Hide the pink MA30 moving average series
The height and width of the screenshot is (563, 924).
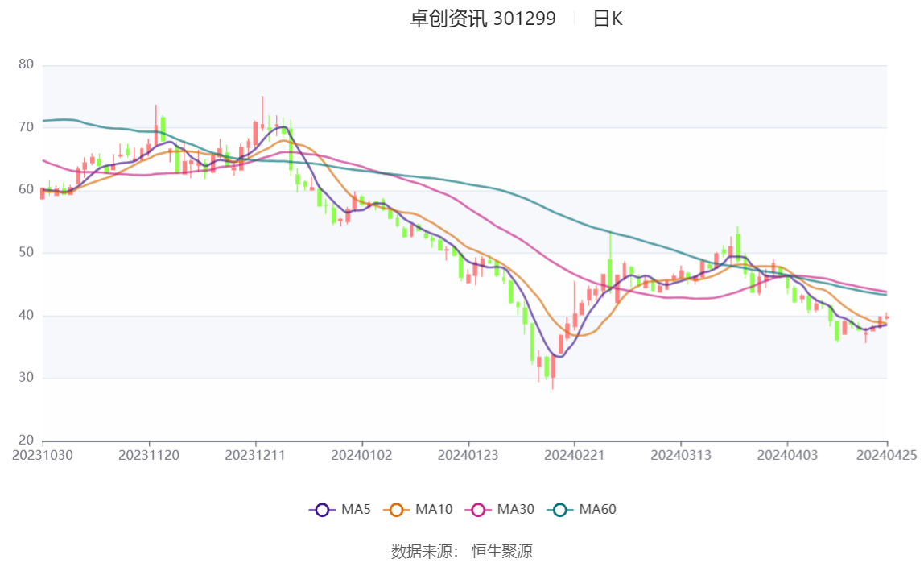(x=478, y=510)
